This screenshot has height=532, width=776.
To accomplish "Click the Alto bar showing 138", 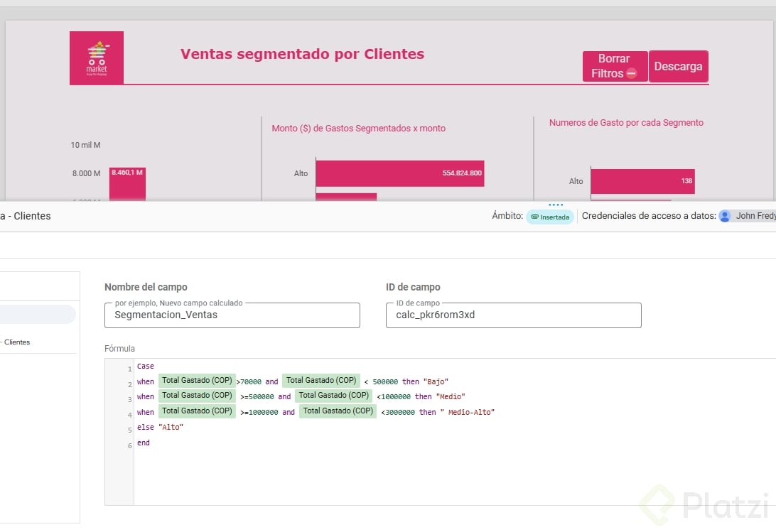I will pos(642,181).
